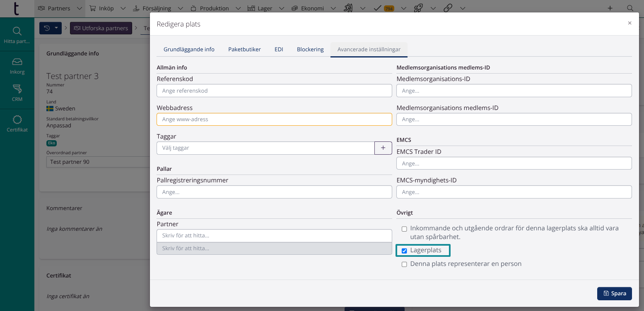
Task: Open the Inkorg inbox in sidebar
Action: tap(17, 66)
